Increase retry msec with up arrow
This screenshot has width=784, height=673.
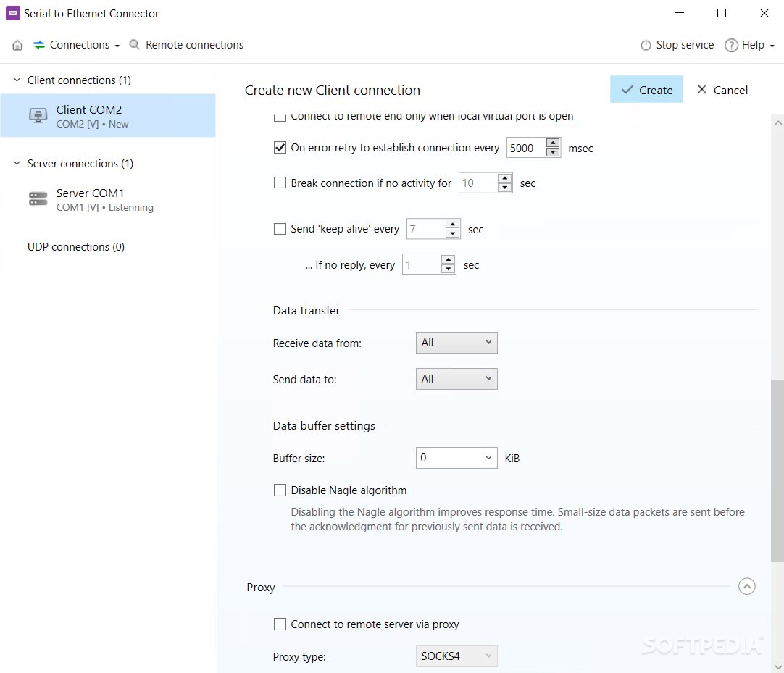pos(553,143)
